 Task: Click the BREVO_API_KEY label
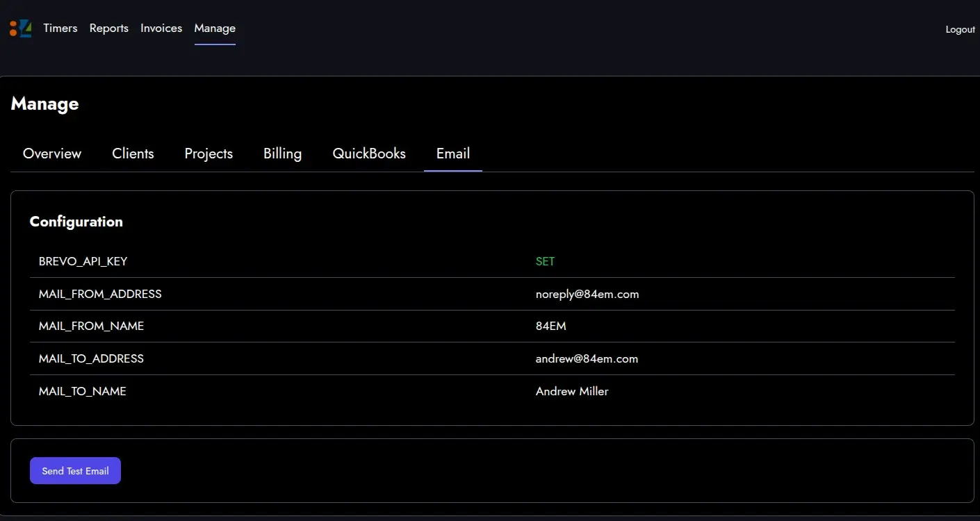coord(83,262)
